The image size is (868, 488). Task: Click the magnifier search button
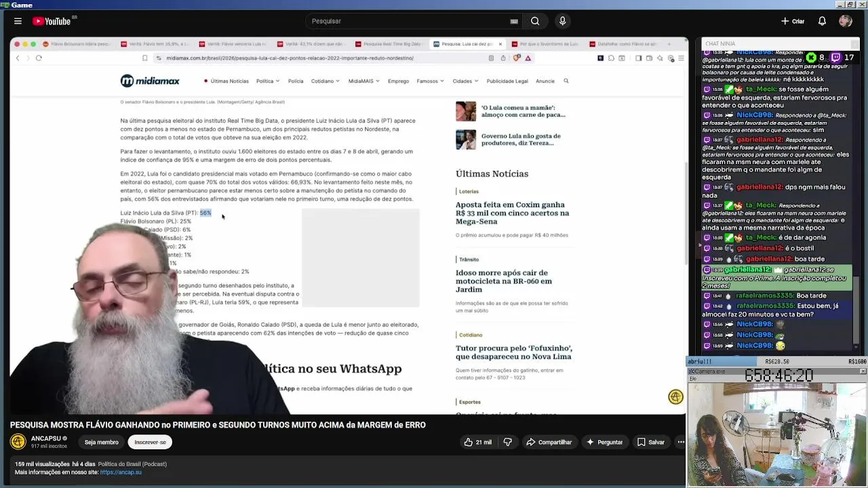coord(535,21)
